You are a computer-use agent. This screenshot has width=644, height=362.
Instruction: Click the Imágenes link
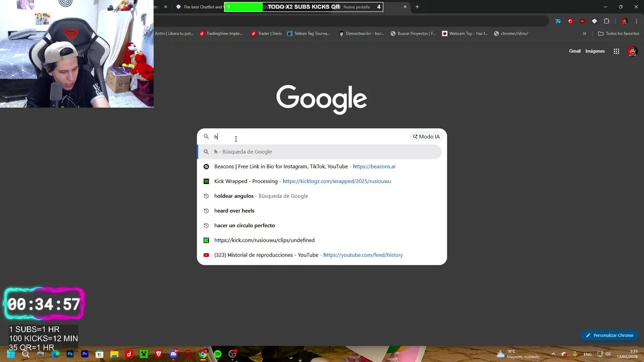point(595,51)
